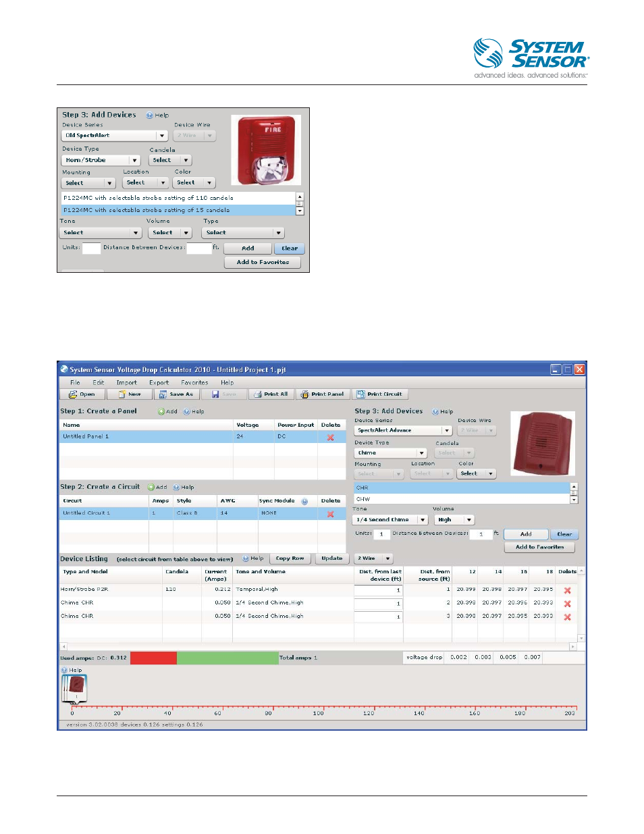Delete the Chime CHR row at source distance 2
The height and width of the screenshot is (834, 644).
pos(568,604)
